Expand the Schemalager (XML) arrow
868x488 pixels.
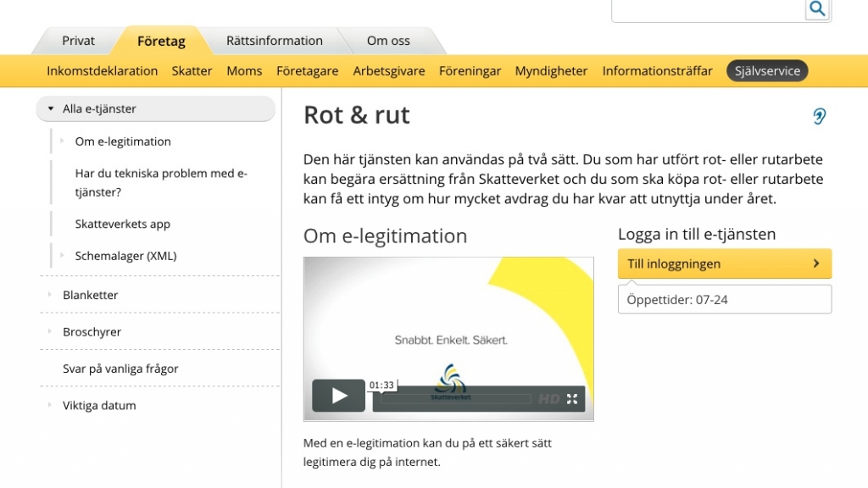coord(62,255)
